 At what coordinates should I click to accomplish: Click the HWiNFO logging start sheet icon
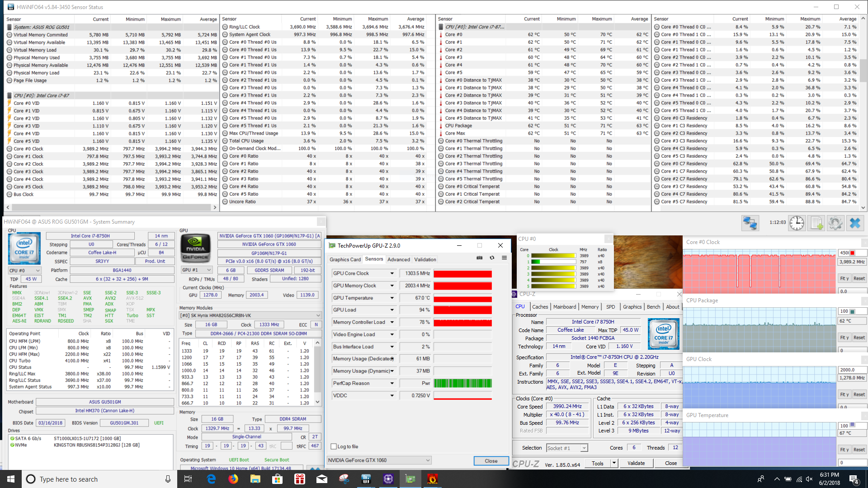pyautogui.click(x=816, y=223)
